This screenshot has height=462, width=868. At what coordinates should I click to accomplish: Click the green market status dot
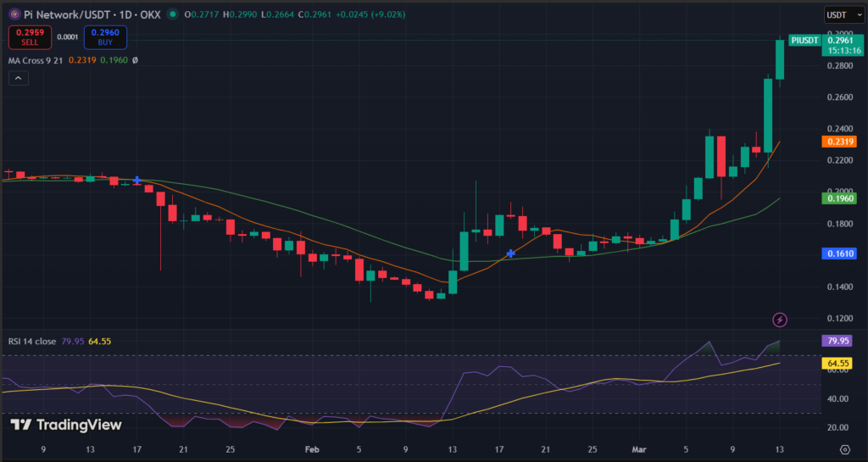tap(173, 14)
